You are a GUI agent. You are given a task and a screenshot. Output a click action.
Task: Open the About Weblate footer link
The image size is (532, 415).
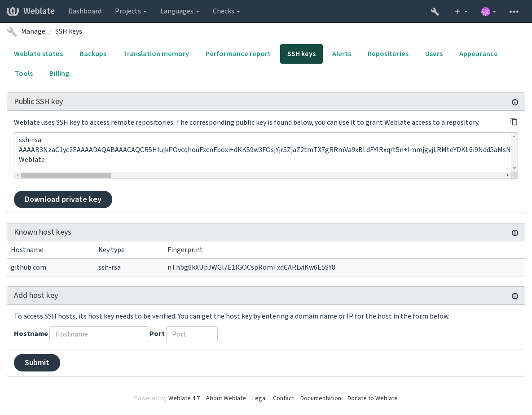pyautogui.click(x=226, y=398)
